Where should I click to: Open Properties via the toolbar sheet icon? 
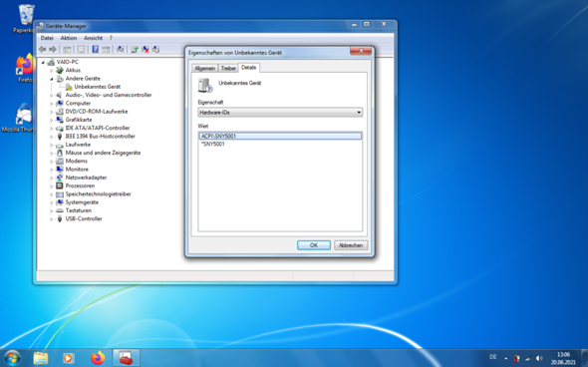81,49
